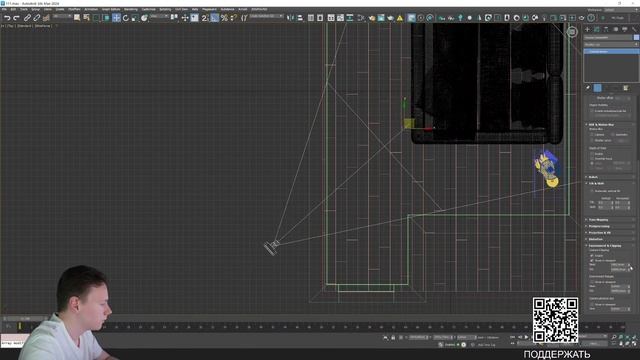Expand the Distortion rollout
This screenshot has height=360, width=640.
click(x=610, y=239)
